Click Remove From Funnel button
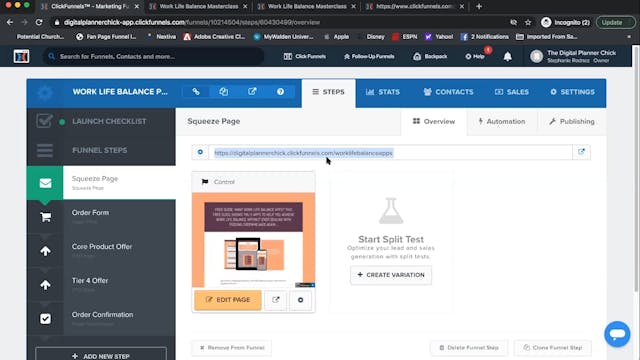 click(x=232, y=348)
